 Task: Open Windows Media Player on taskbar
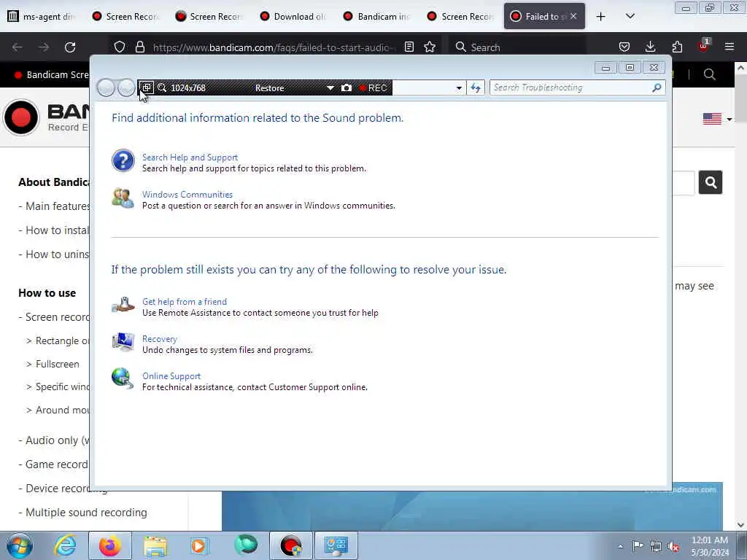[x=199, y=545]
